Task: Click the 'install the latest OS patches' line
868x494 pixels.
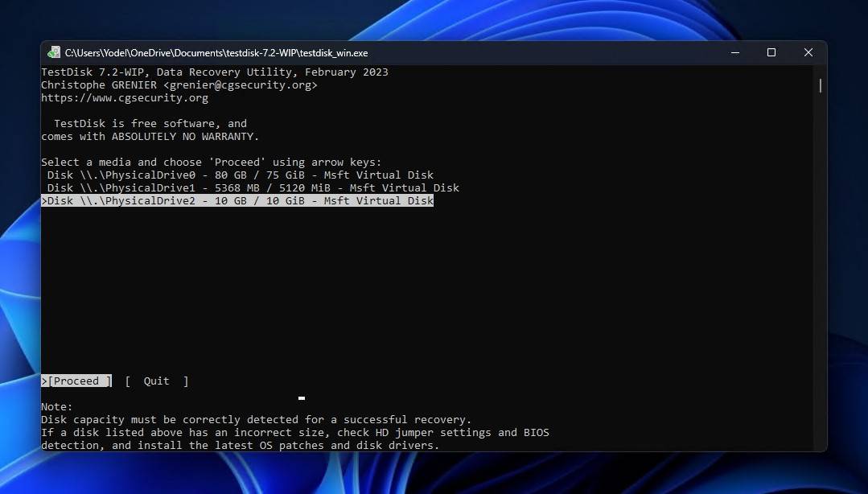Action: click(x=241, y=445)
